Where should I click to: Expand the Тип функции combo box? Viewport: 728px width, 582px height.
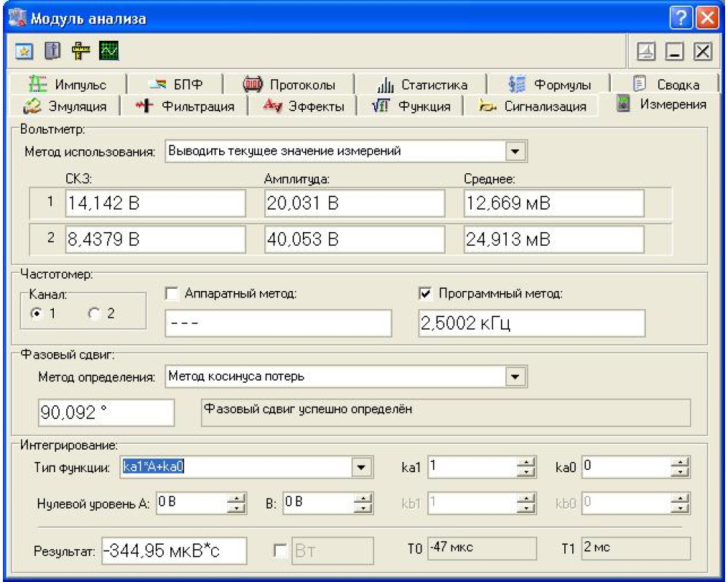click(x=362, y=467)
